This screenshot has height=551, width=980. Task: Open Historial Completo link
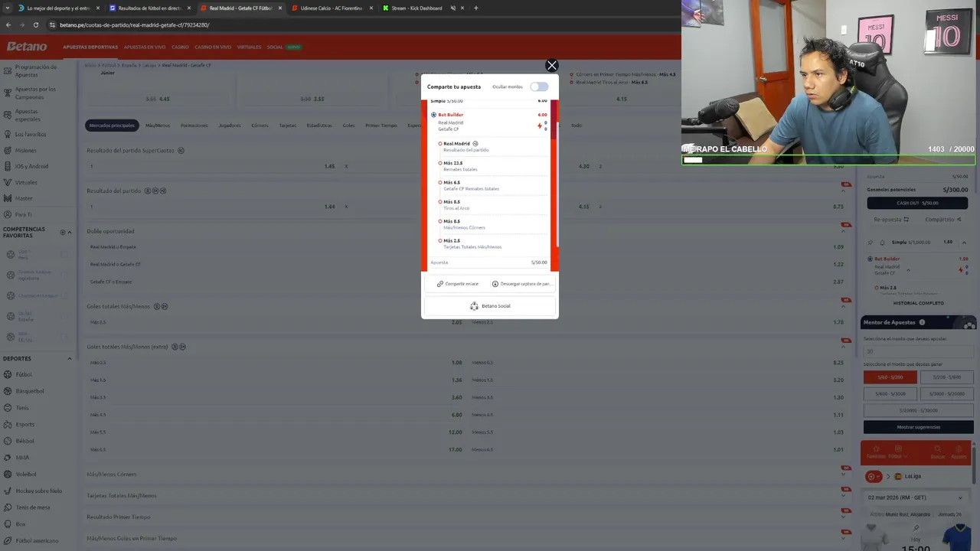pos(918,303)
